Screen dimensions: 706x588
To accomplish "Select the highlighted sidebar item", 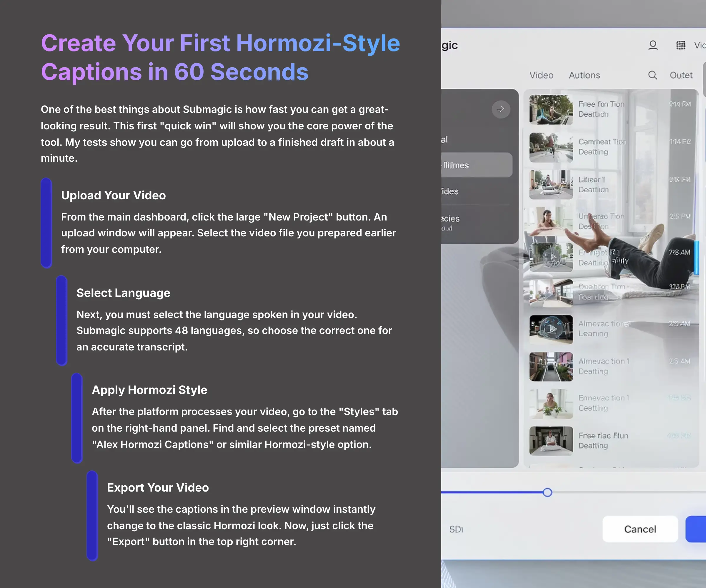I will pos(477,165).
